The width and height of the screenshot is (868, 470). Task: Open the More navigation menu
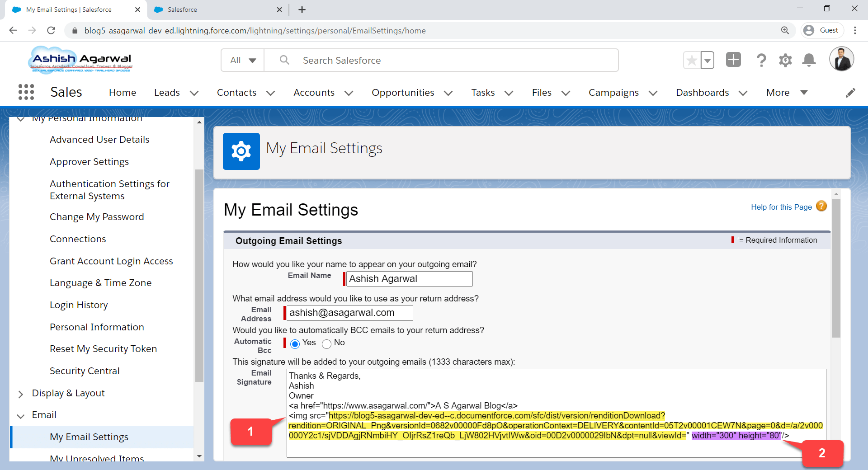787,93
